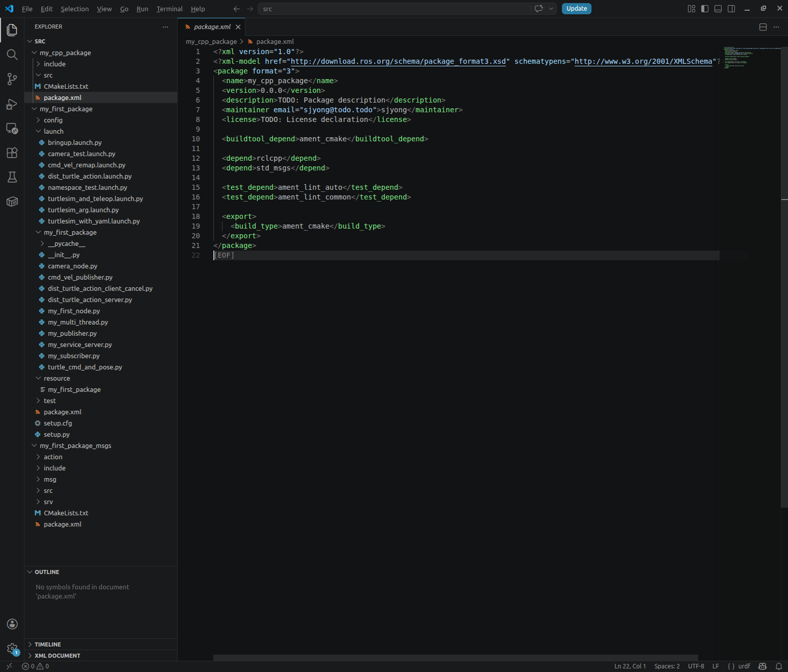Viewport: 788px width, 672px height.
Task: Expand the TIMELINE section
Action: tap(101, 644)
